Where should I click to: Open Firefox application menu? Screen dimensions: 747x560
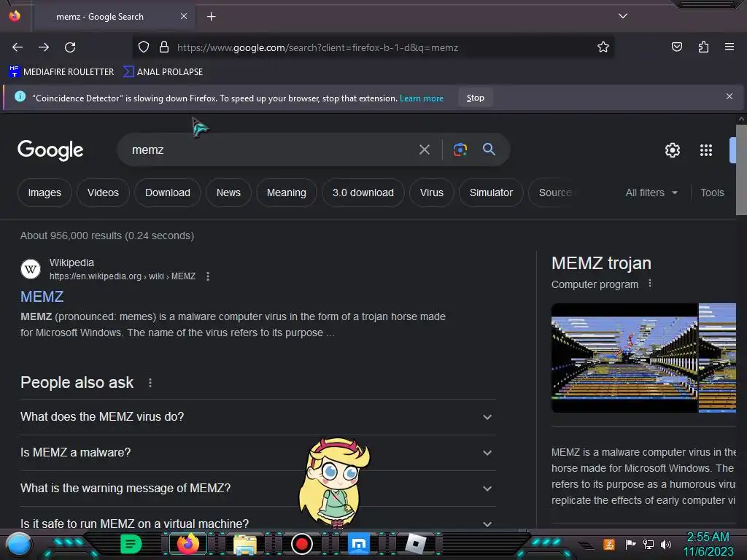tap(729, 47)
